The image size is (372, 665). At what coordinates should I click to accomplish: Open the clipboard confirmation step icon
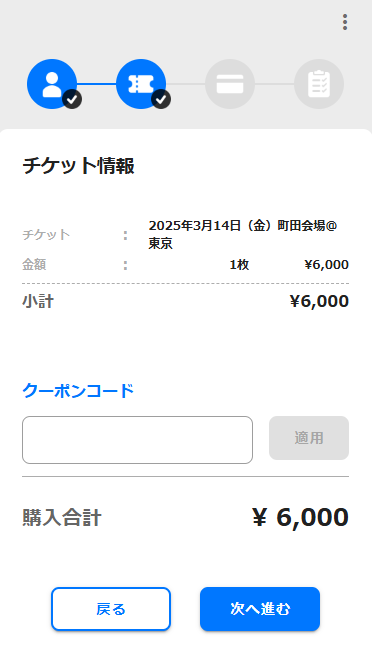(x=319, y=84)
